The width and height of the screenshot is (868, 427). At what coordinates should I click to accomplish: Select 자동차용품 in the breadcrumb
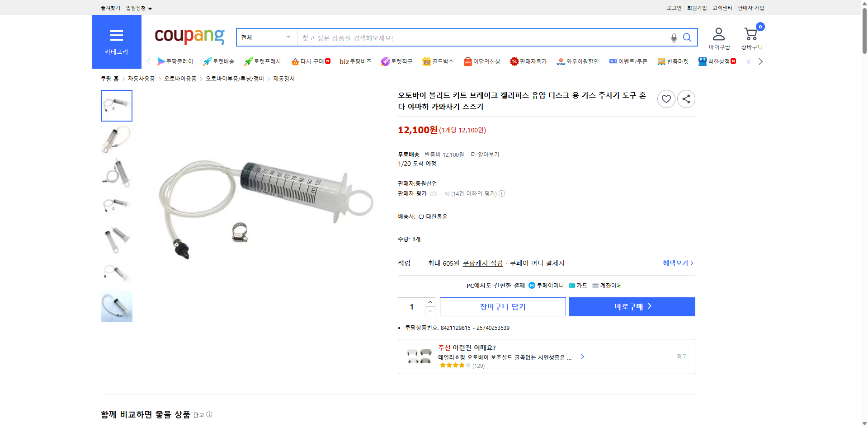point(141,78)
